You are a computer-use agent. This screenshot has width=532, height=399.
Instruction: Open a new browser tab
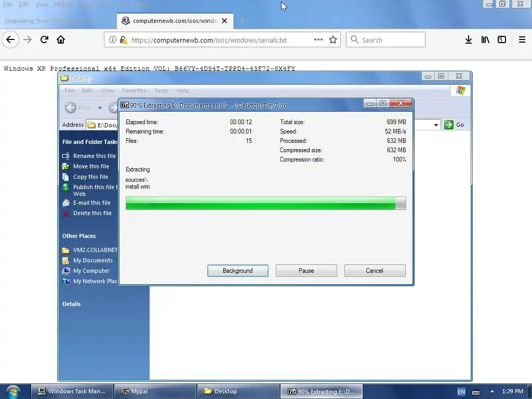coord(242,21)
